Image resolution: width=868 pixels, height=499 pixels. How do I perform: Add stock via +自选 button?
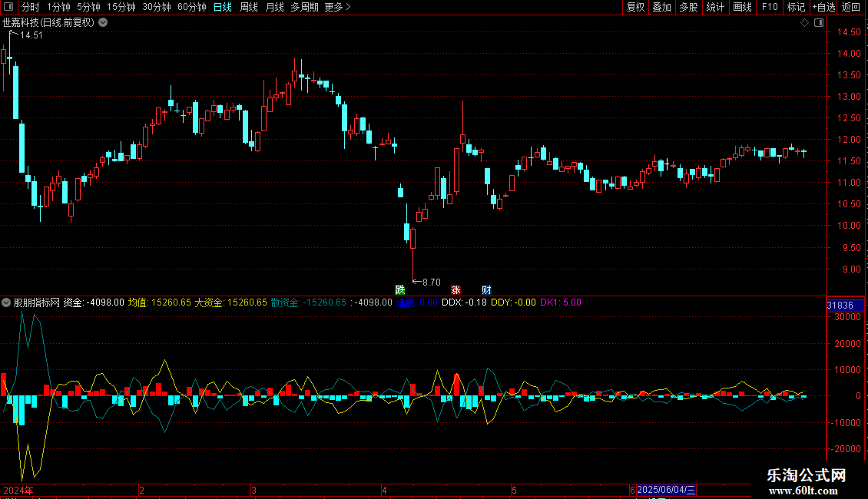(x=823, y=7)
